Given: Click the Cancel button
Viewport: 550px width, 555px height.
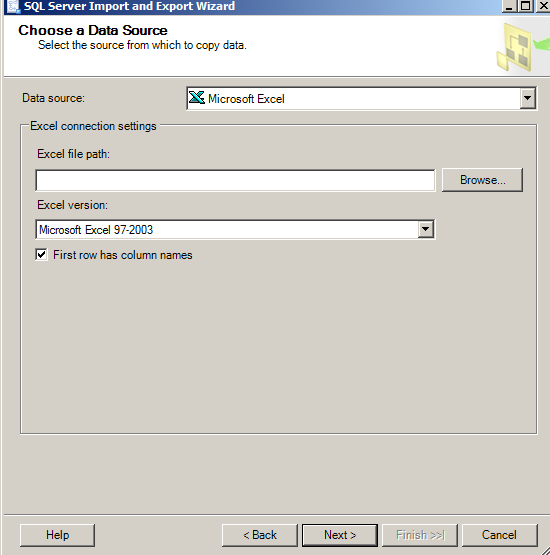Looking at the screenshot, I should point(499,535).
